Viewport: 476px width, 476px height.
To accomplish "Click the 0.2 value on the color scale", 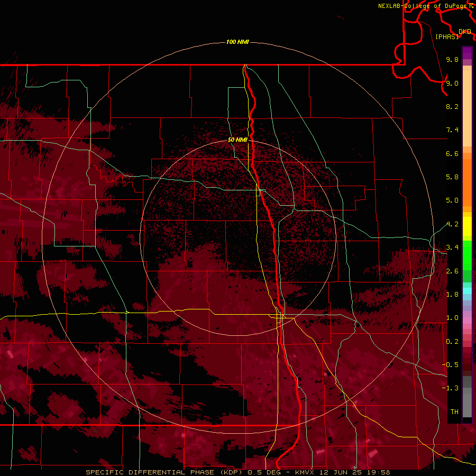I will (x=452, y=342).
